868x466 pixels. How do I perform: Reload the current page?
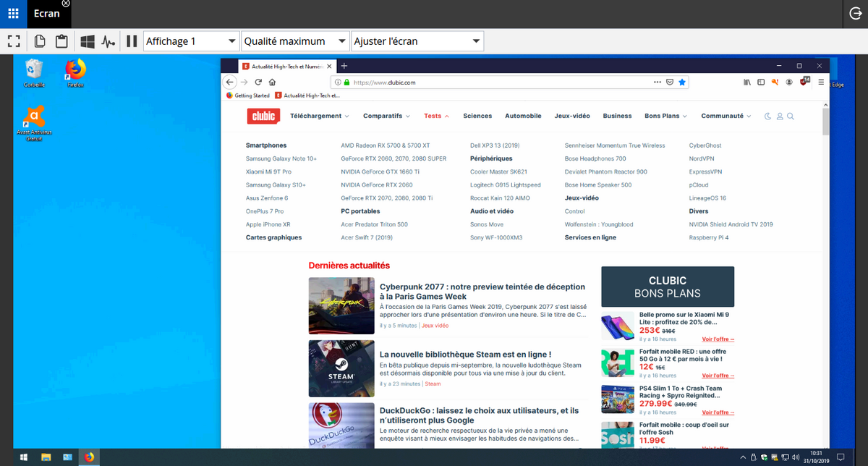258,82
